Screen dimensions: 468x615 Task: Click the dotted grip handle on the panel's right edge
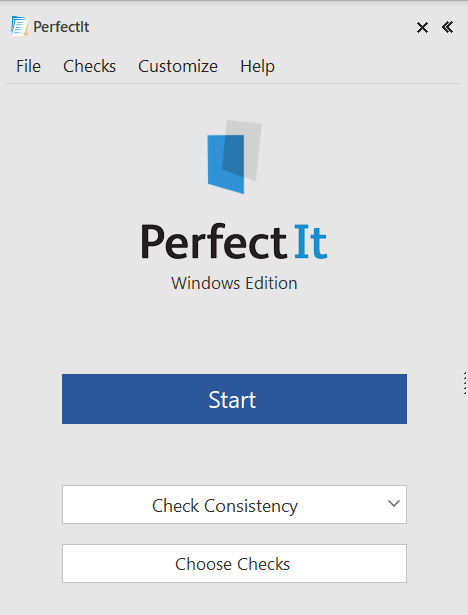point(465,383)
